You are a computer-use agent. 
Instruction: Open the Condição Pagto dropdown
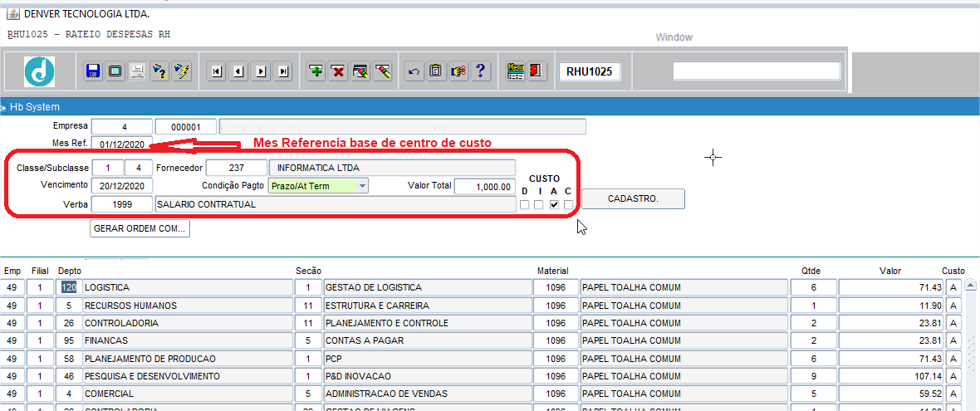coord(362,185)
